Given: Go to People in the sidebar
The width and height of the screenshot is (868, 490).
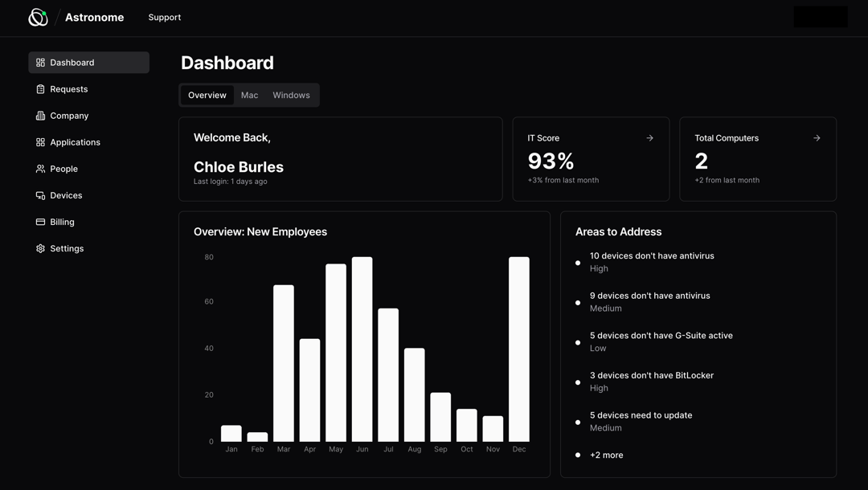Looking at the screenshot, I should pyautogui.click(x=88, y=169).
